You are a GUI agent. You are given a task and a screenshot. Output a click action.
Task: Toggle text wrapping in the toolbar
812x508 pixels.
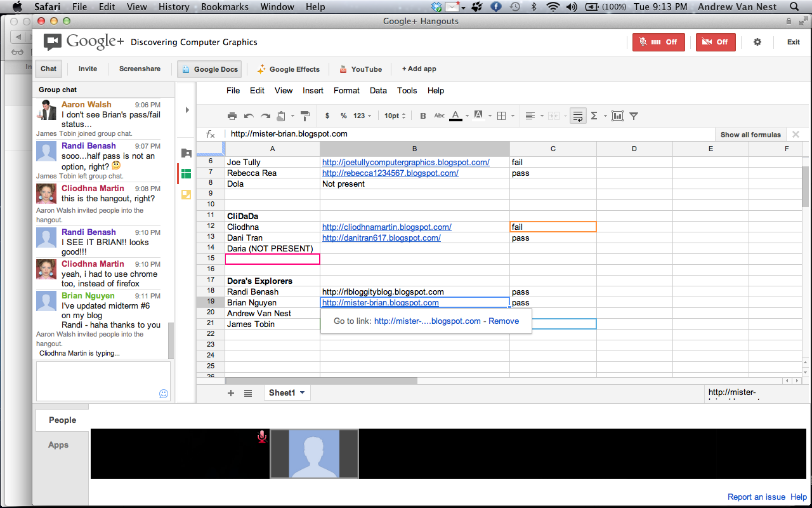(577, 116)
